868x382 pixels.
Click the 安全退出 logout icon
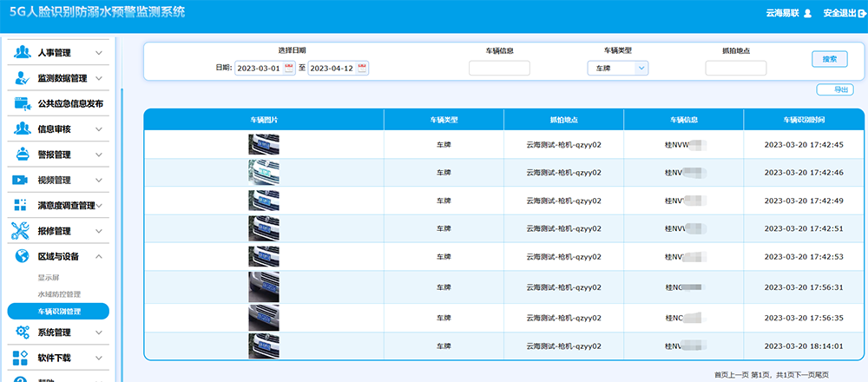click(861, 13)
